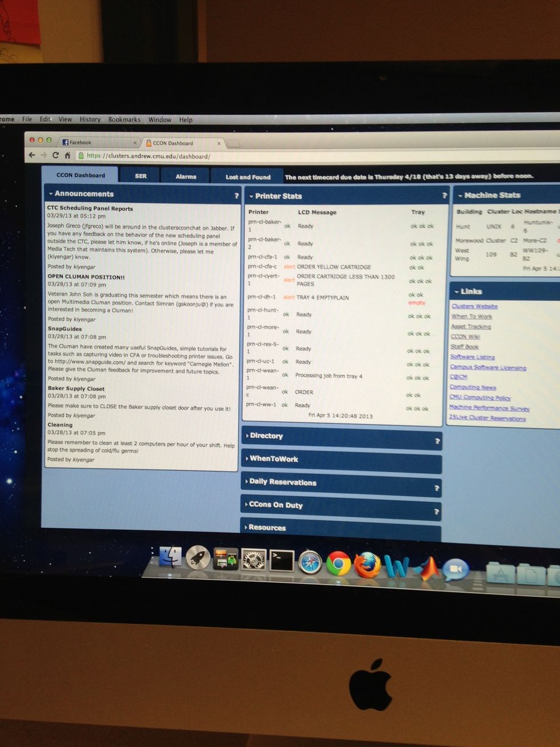Click the home icon in the browser toolbar

[x=67, y=155]
